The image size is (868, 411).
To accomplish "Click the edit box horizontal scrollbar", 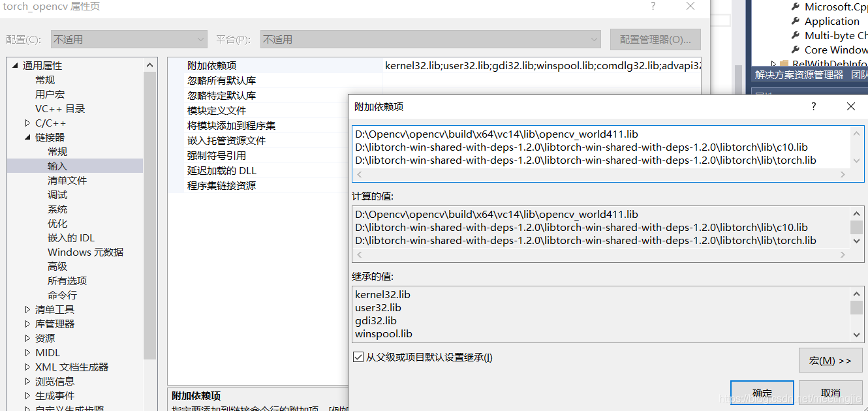I will [602, 174].
